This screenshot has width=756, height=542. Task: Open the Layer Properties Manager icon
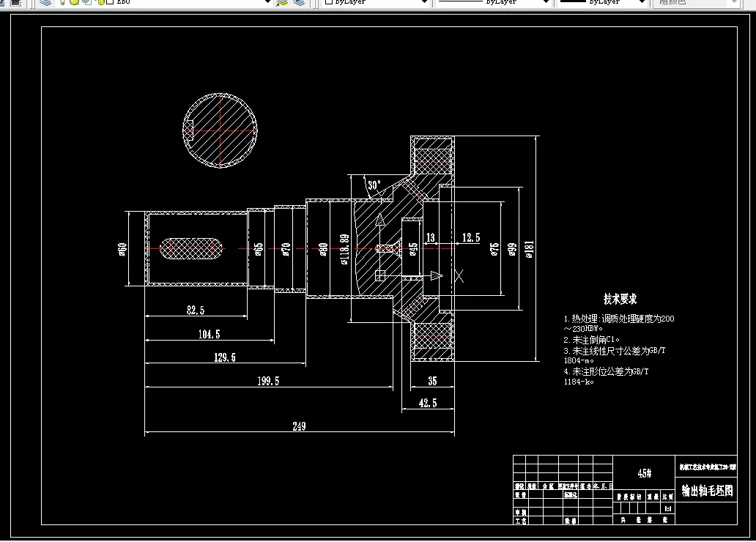(x=45, y=2)
